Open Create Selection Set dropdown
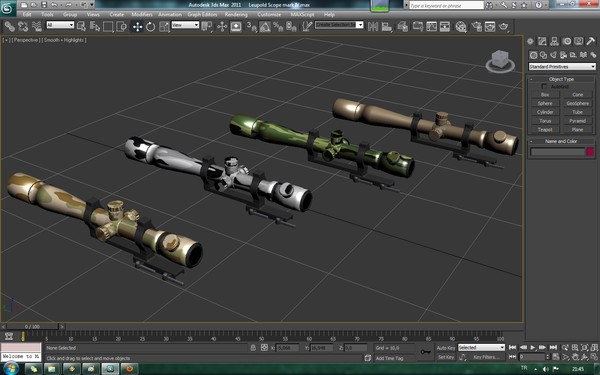Viewport: 600px width, 375px height. [x=339, y=25]
